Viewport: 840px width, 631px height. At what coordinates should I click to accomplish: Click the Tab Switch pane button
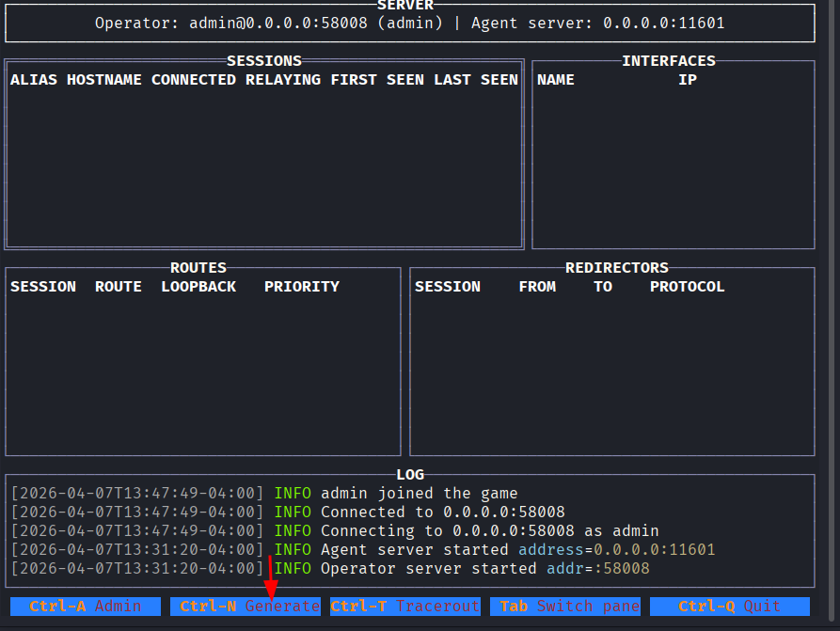coord(565,607)
